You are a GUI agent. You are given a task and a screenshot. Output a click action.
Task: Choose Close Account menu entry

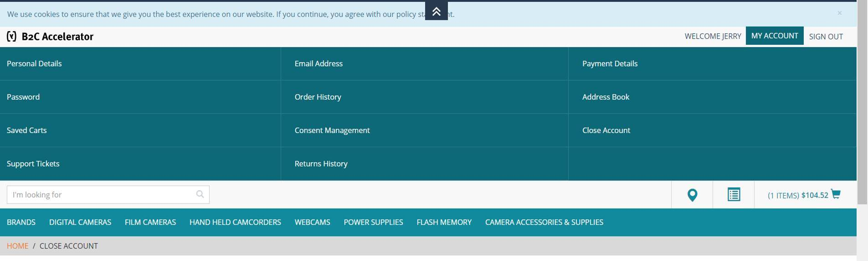click(x=606, y=130)
